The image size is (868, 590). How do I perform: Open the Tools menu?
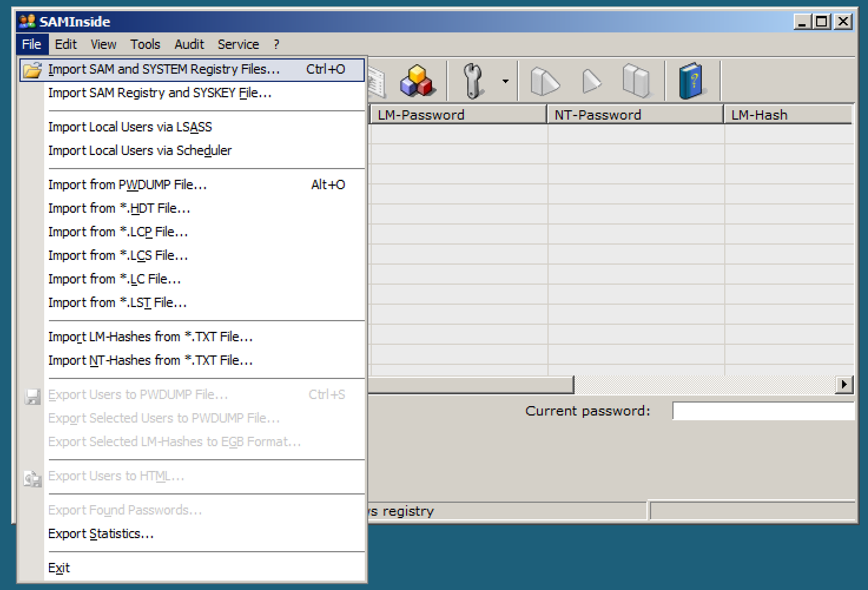click(x=145, y=44)
